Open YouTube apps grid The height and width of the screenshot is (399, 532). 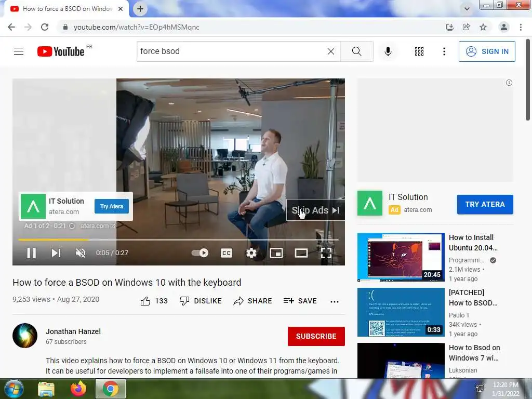click(x=419, y=51)
